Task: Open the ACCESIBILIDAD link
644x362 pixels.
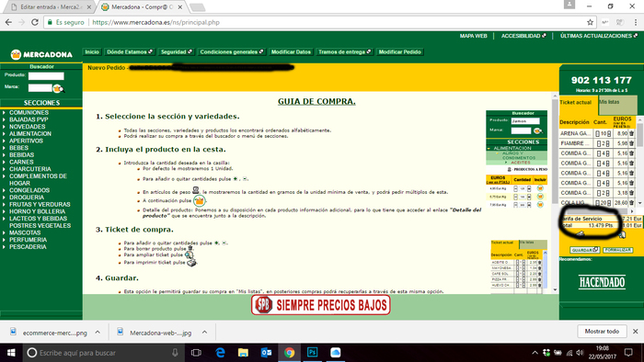Action: [x=523, y=36]
